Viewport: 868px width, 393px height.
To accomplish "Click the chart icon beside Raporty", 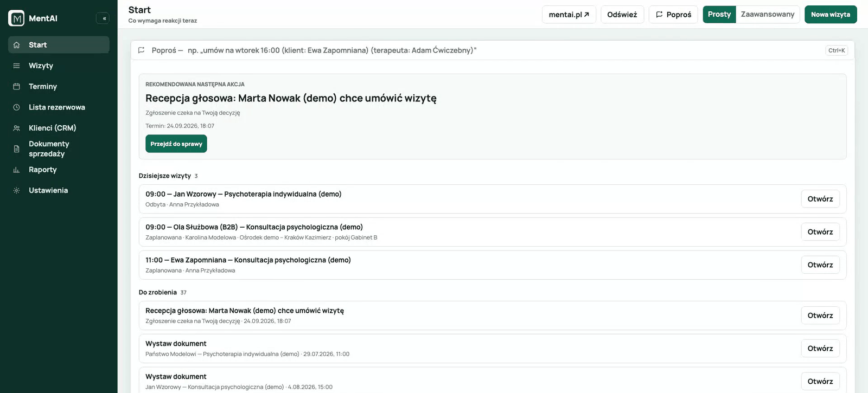I will coord(17,170).
